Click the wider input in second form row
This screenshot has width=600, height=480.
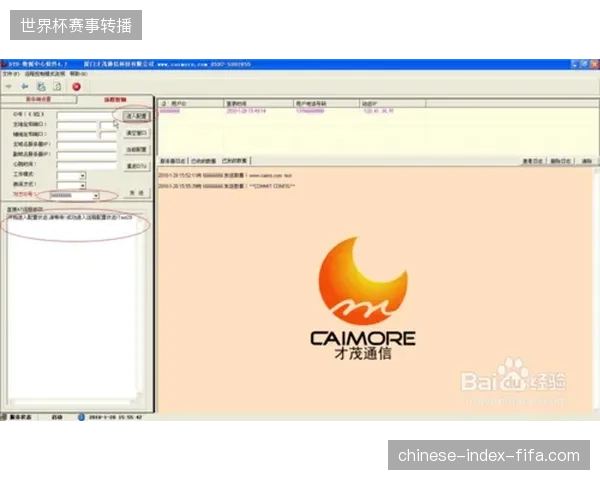click(77, 125)
